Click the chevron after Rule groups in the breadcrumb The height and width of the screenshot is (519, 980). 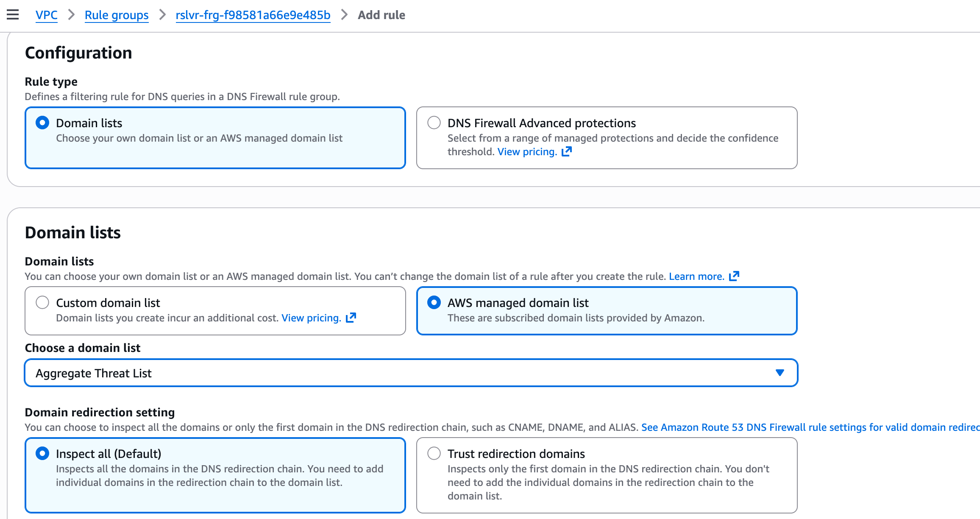point(162,15)
